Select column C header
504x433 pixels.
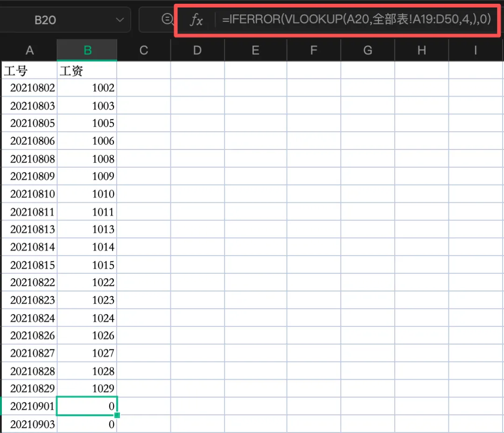(x=144, y=50)
